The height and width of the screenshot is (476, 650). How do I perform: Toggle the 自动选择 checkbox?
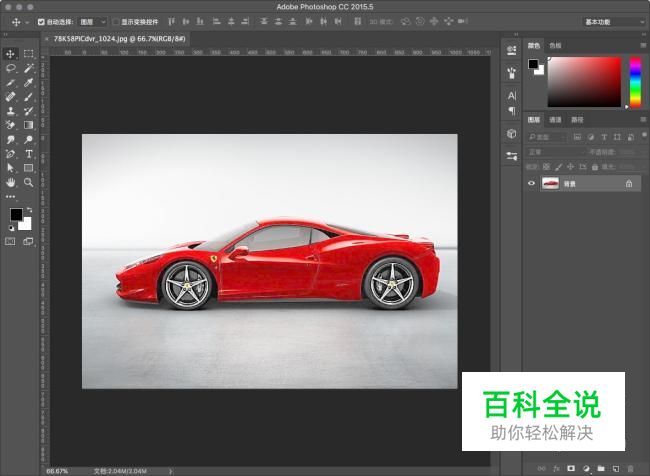pos(41,21)
